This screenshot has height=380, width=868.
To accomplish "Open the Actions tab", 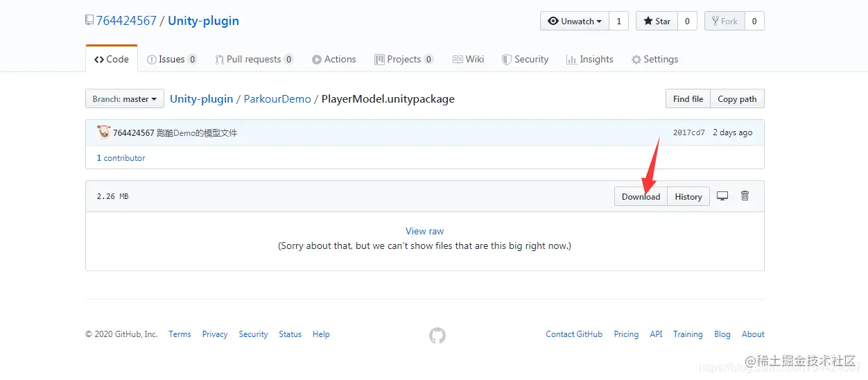I will click(x=333, y=59).
